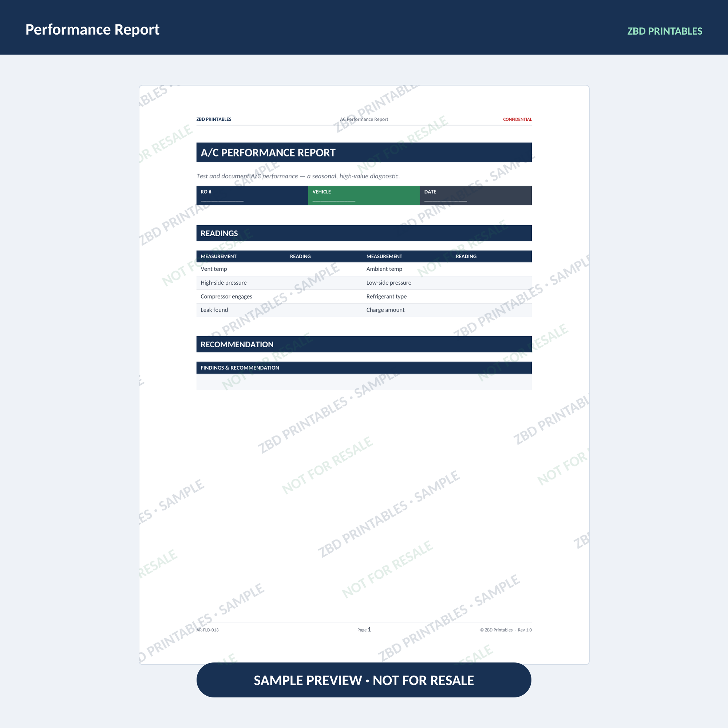Click the SAMPLE PREVIEW · NOT FOR RESALE banner
728x728 pixels.
tap(364, 680)
